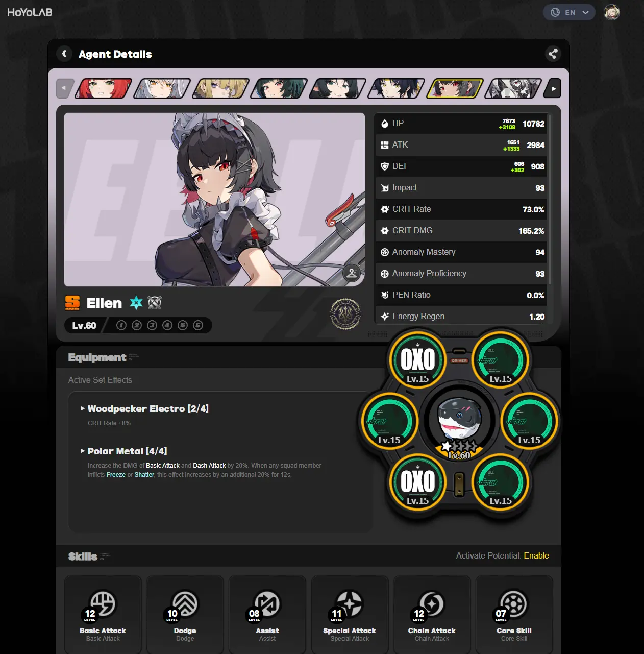The width and height of the screenshot is (644, 654).
Task: Click the Anomaly Mastery stat row
Action: pos(461,252)
